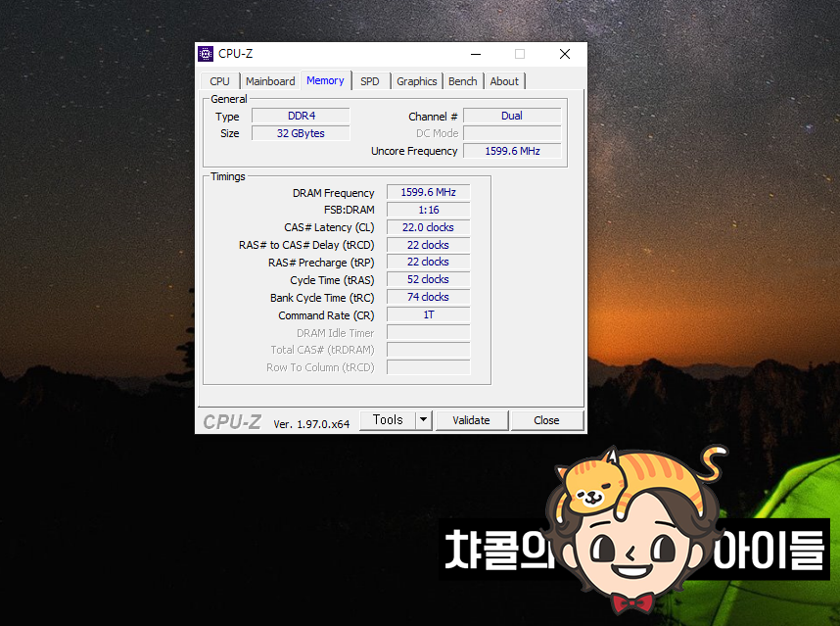
Task: Close CPU-Z with the title bar X
Action: coord(565,54)
